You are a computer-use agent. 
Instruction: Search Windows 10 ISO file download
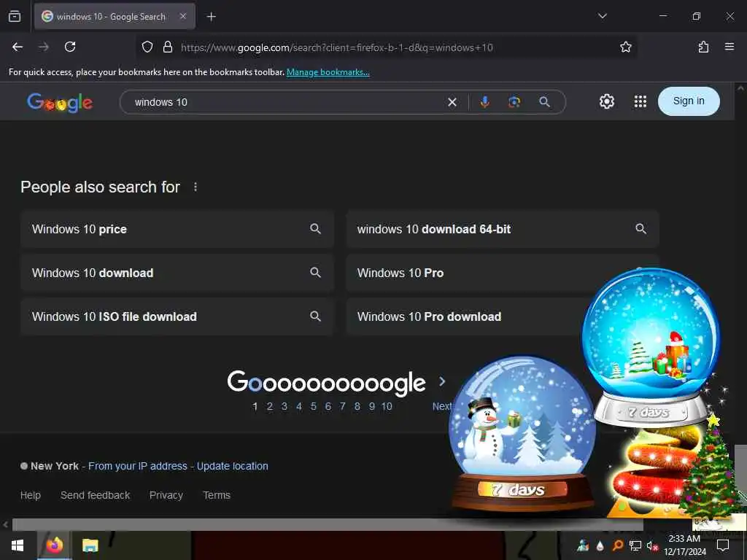(177, 316)
